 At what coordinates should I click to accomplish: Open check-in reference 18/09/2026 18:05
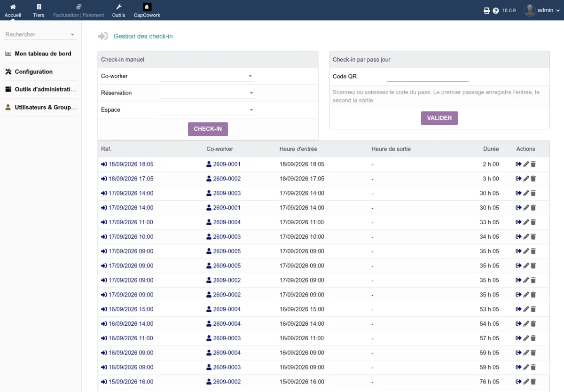(x=127, y=165)
